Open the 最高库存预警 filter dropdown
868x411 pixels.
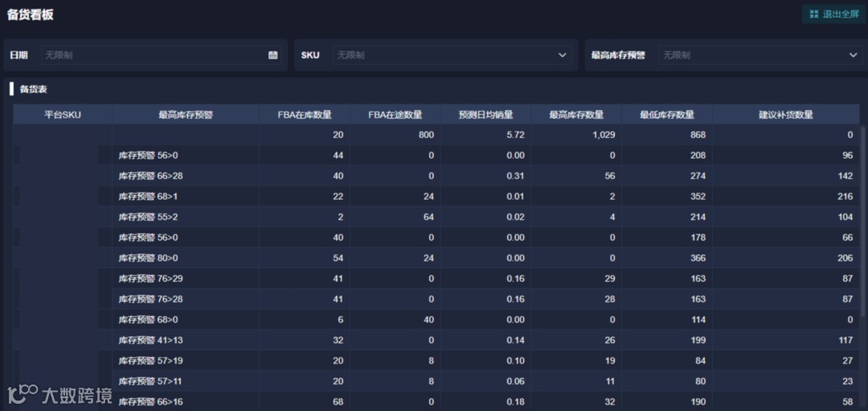point(760,55)
